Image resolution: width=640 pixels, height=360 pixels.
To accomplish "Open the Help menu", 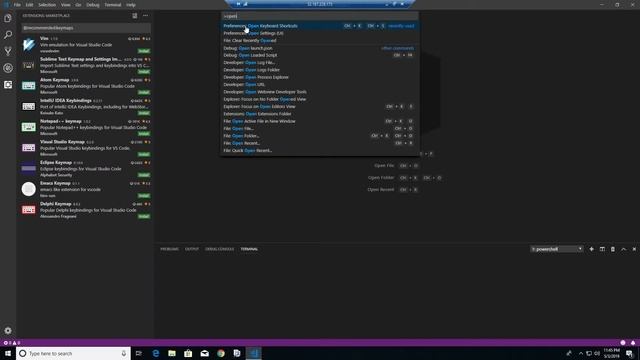I will [x=131, y=5].
